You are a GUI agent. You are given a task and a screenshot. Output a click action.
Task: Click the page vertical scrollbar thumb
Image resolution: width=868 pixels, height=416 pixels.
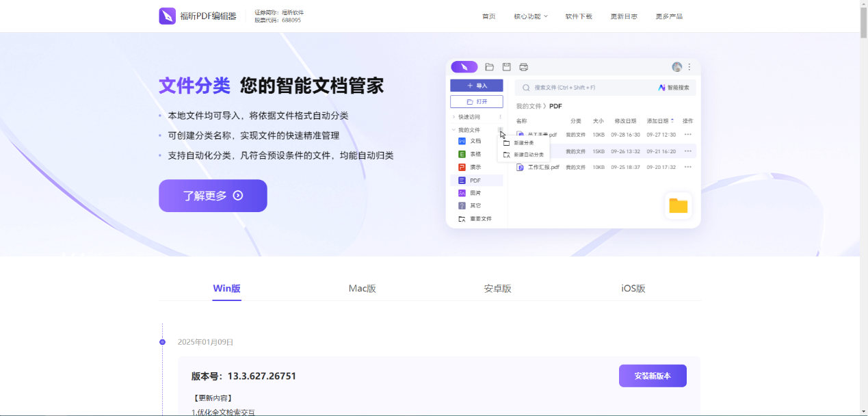[863, 21]
